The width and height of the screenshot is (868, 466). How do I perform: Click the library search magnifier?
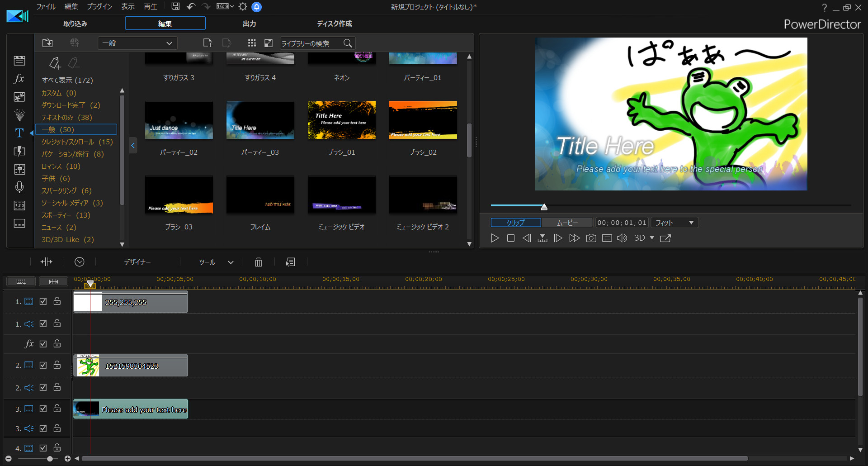coord(348,43)
